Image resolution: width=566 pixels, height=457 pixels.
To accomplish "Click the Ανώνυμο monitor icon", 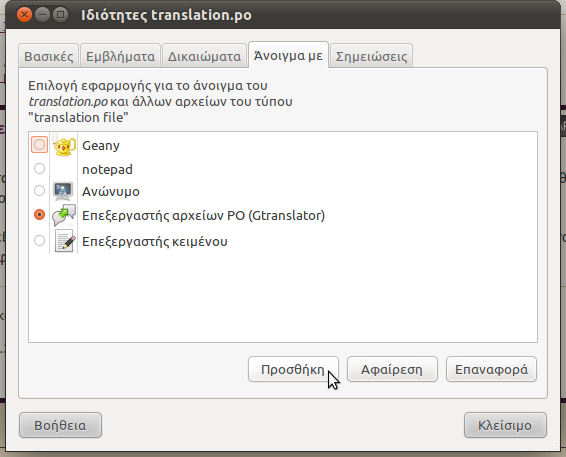I will (63, 191).
